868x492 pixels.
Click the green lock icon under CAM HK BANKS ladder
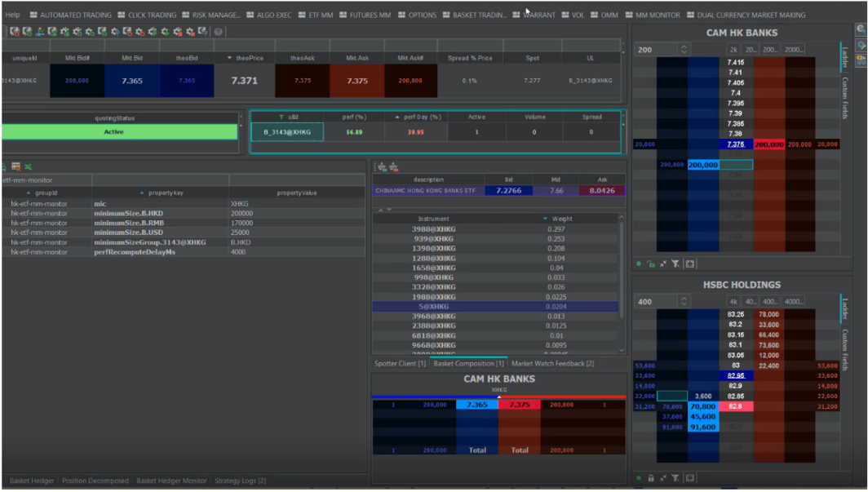(x=650, y=264)
